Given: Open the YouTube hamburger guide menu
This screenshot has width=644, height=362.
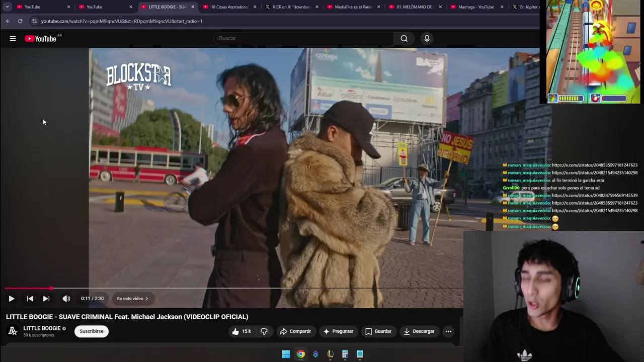Looking at the screenshot, I should 13,39.
